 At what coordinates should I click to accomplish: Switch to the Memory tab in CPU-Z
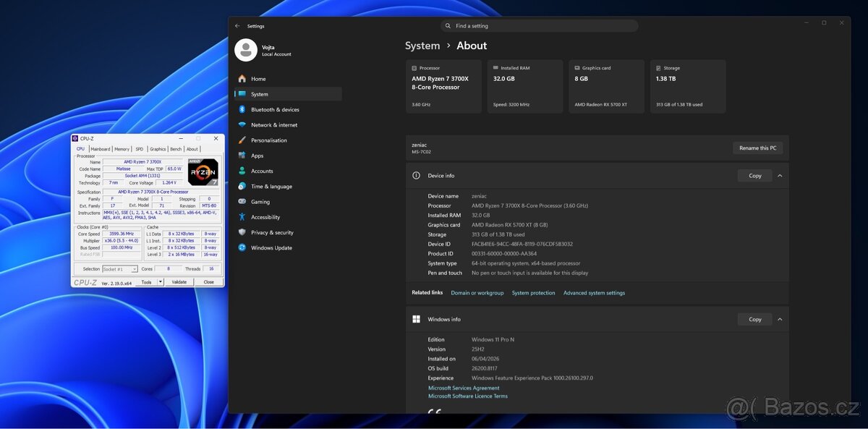122,149
